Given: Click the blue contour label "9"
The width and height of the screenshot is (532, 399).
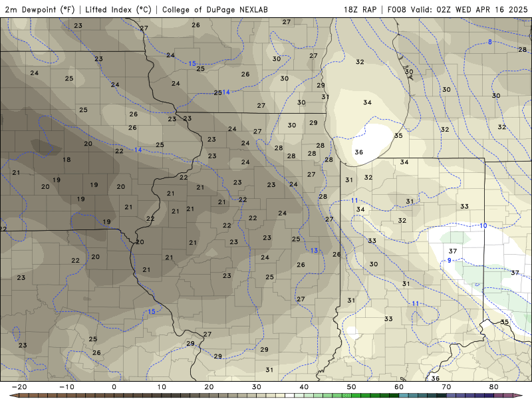Looking at the screenshot, I should (x=450, y=260).
